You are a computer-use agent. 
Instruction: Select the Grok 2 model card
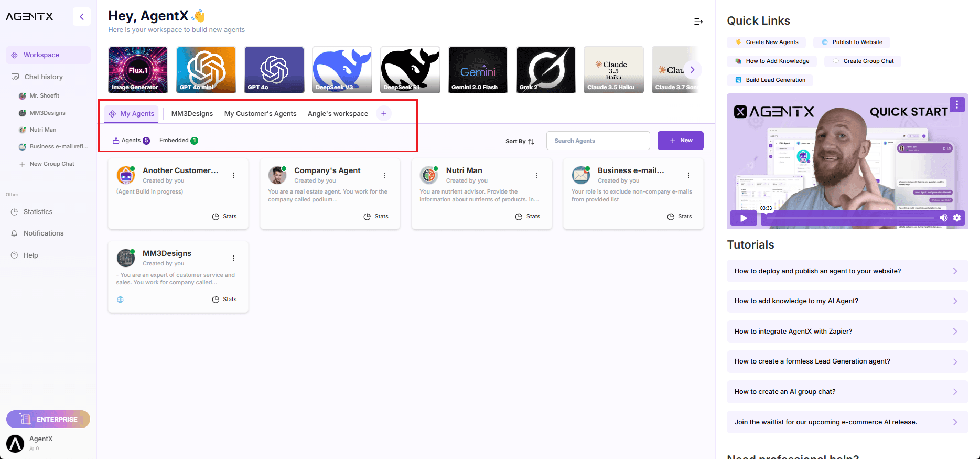tap(546, 70)
